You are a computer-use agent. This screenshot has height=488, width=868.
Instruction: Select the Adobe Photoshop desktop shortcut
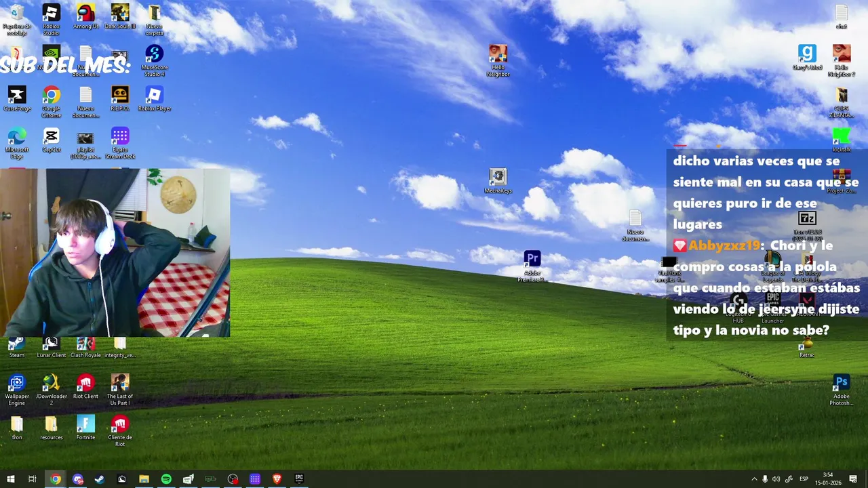842,390
